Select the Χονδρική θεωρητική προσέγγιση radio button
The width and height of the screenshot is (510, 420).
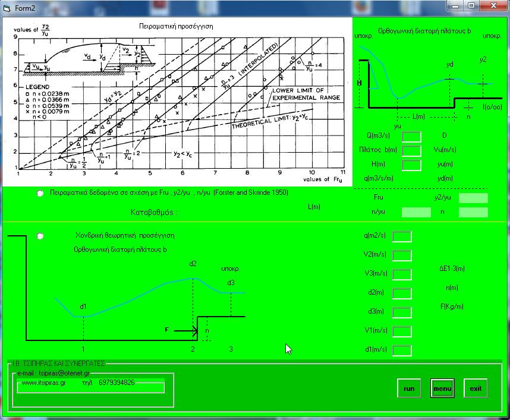pyautogui.click(x=40, y=236)
